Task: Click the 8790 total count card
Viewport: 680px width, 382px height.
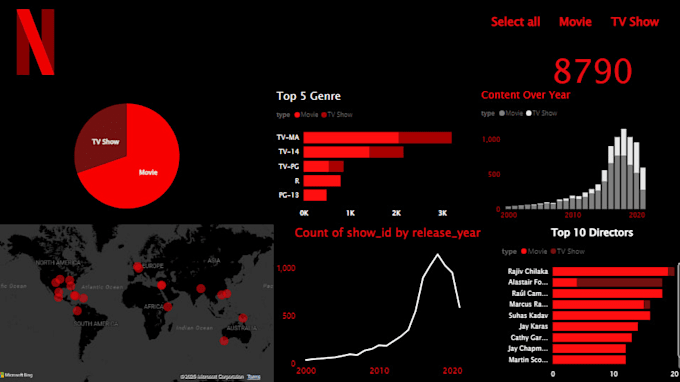Action: click(593, 71)
